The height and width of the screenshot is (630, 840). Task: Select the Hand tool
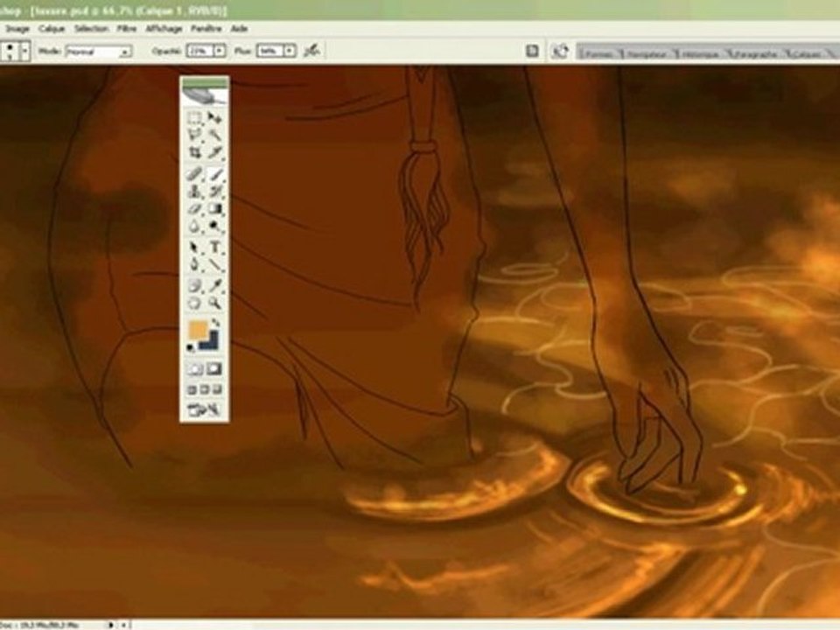(194, 304)
